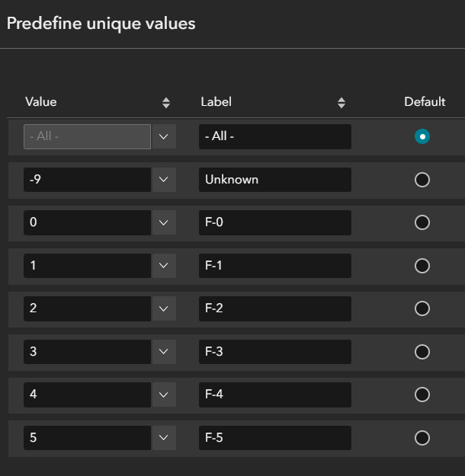Sort the Value column
Viewport: 465px width, 476px height.
(x=166, y=102)
